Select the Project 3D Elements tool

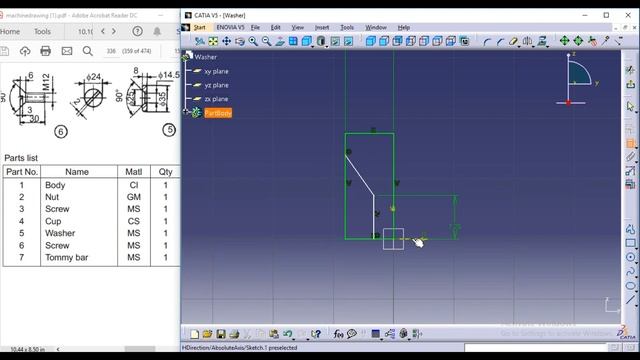coord(542,41)
